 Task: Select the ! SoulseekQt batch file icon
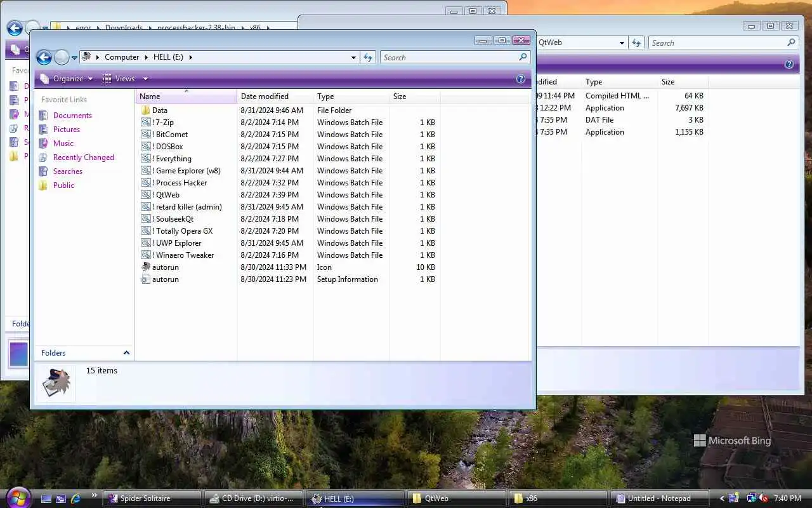[146, 219]
